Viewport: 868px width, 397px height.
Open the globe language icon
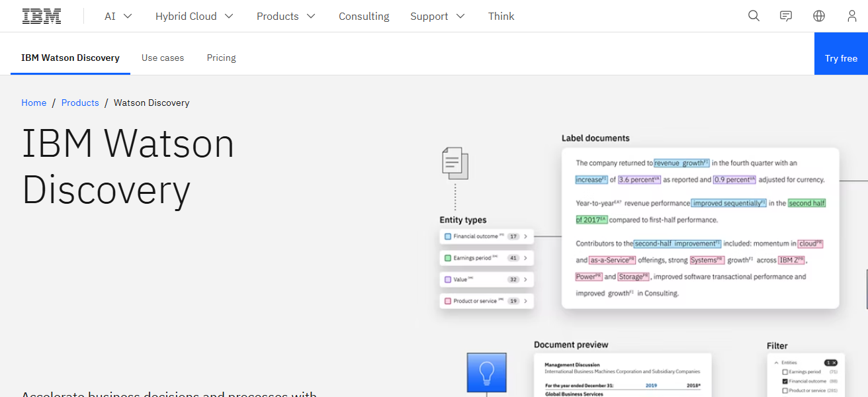click(818, 15)
